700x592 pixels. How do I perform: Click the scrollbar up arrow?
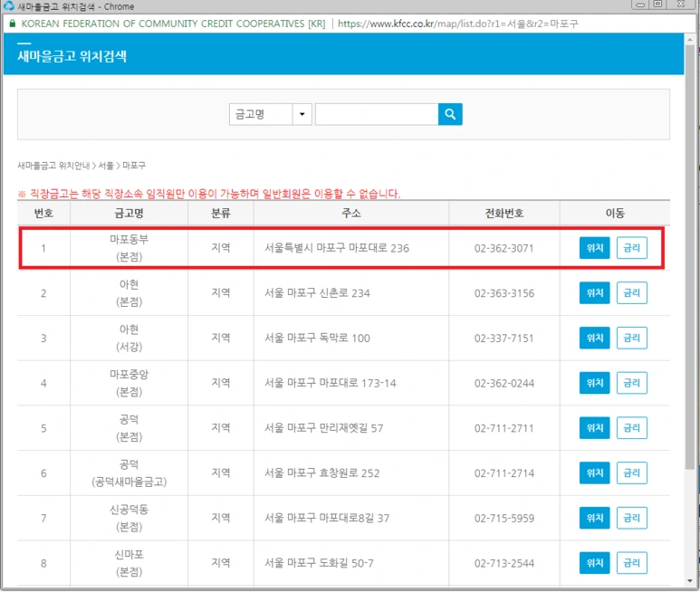(x=690, y=40)
